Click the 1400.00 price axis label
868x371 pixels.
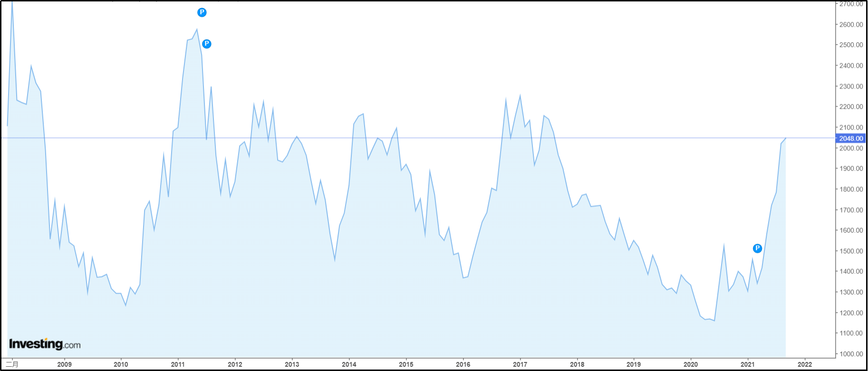coord(851,271)
